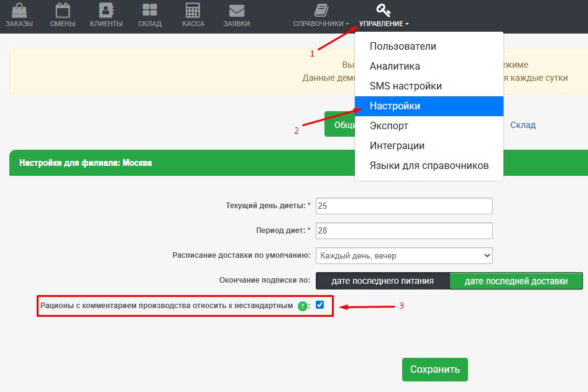
Task: Choose Настройки in the dropdown menu
Action: [x=395, y=106]
